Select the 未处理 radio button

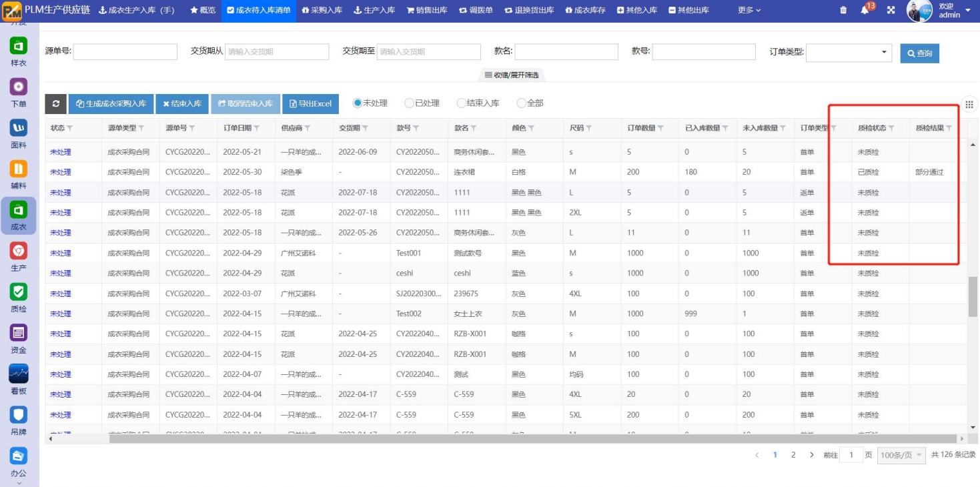(358, 103)
